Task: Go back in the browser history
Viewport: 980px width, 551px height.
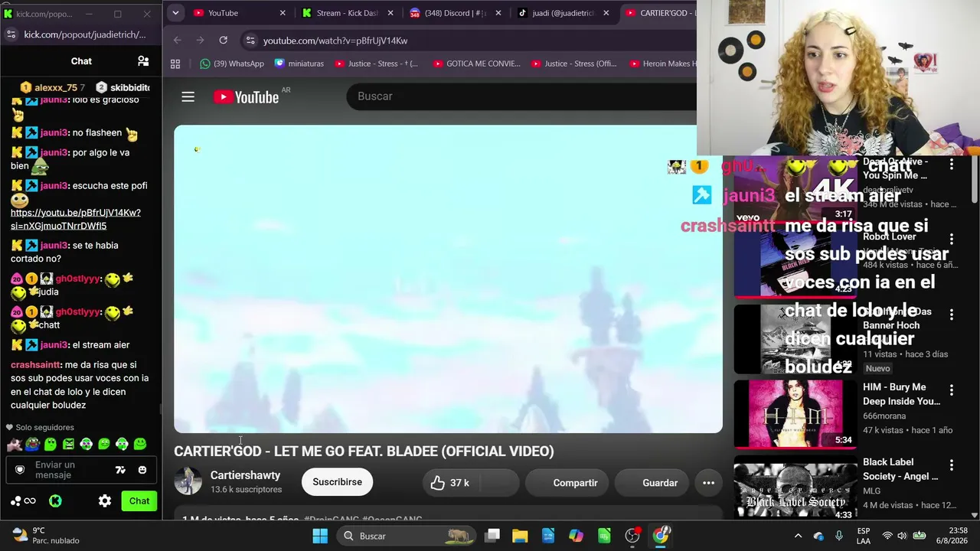Action: pos(178,41)
